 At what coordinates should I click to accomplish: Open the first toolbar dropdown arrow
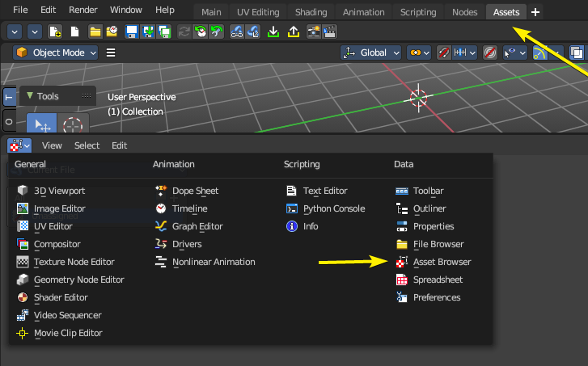[15, 32]
